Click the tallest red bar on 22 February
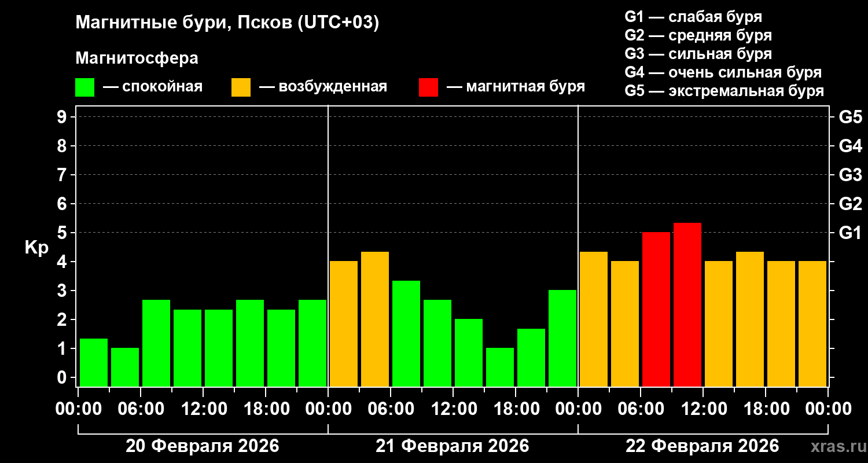Viewport: 868px width, 463px height. [687, 304]
